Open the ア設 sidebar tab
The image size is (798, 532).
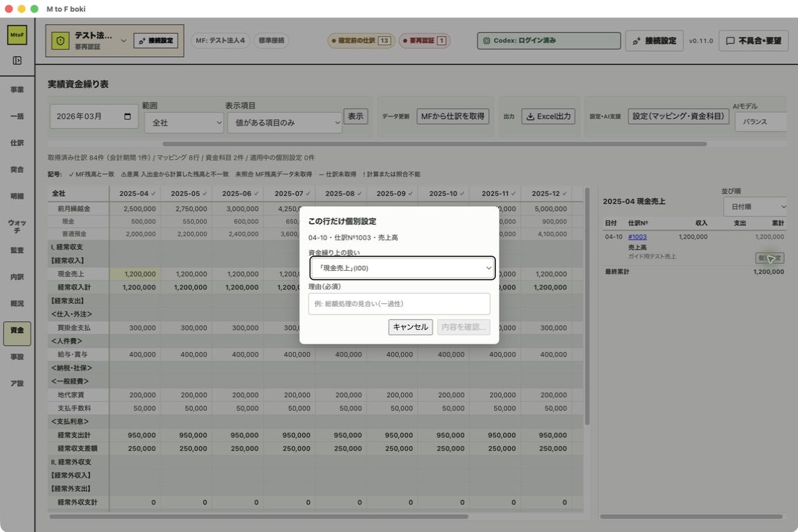[17, 383]
